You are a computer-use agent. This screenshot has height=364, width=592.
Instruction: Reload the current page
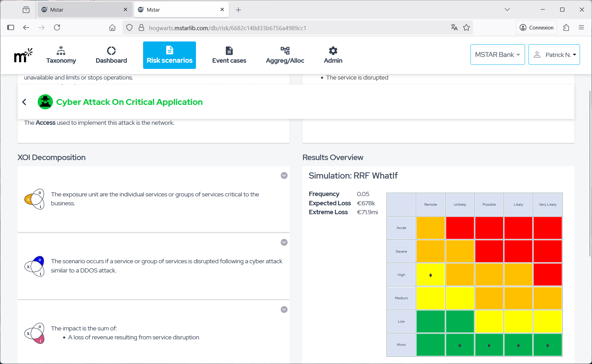[x=57, y=27]
